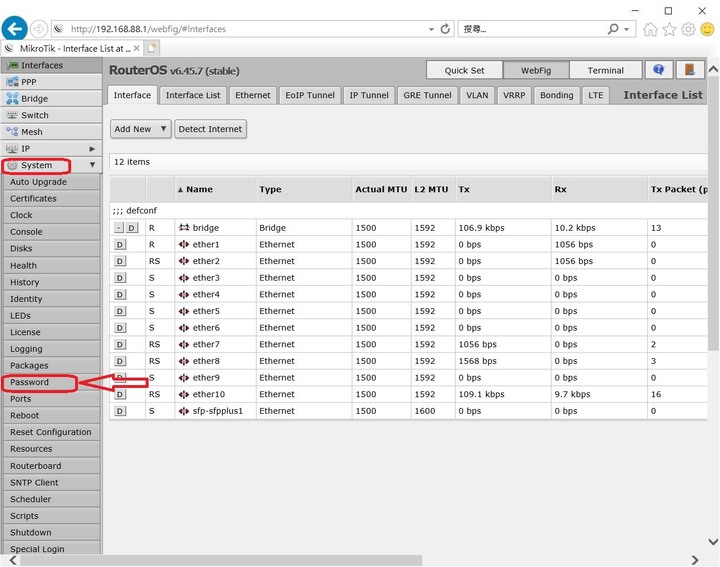This screenshot has height=567, width=720.
Task: Open Mesh in the sidebar
Action: click(51, 132)
